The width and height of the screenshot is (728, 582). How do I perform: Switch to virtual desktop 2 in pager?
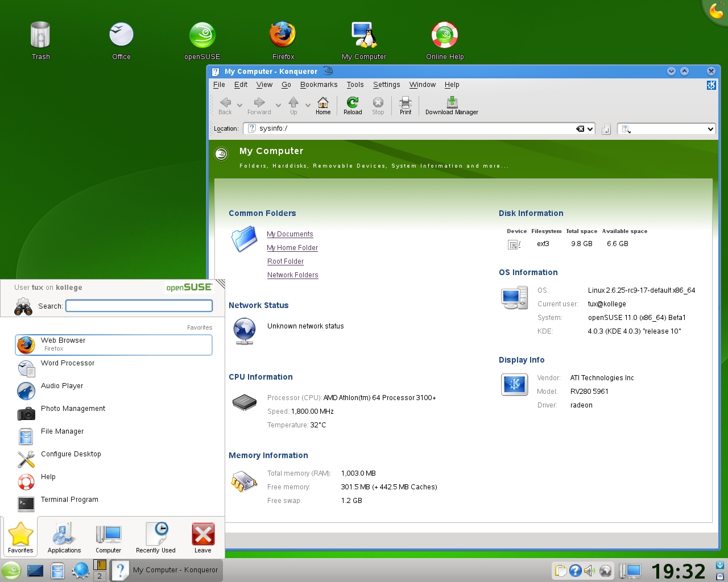tap(100, 576)
